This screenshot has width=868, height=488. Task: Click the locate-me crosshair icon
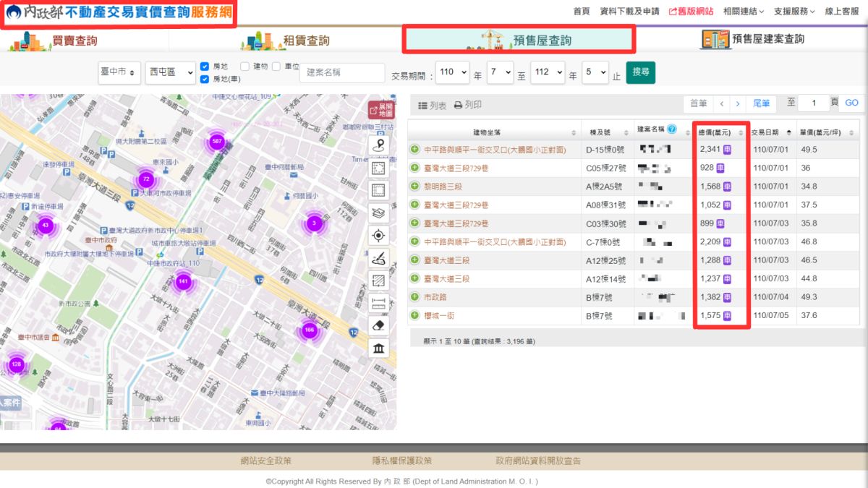point(378,234)
